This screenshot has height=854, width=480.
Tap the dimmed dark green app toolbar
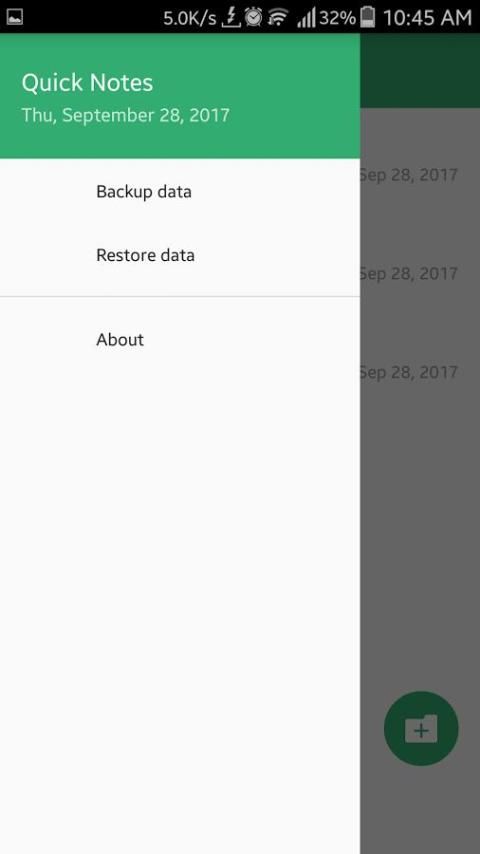click(420, 70)
